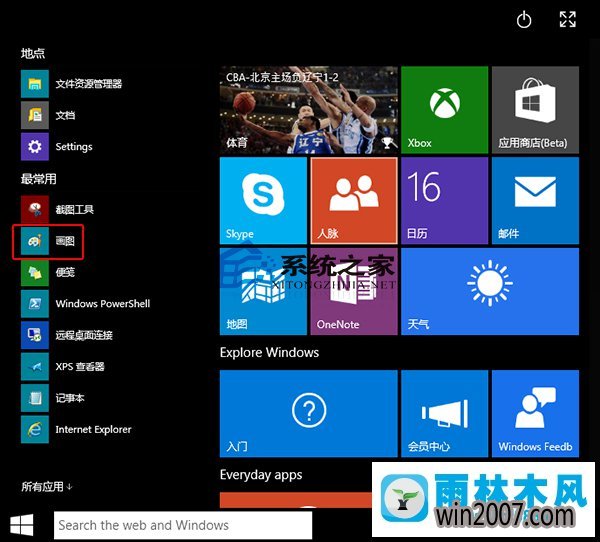Launch the 画图 Paint icon

[x=35, y=241]
